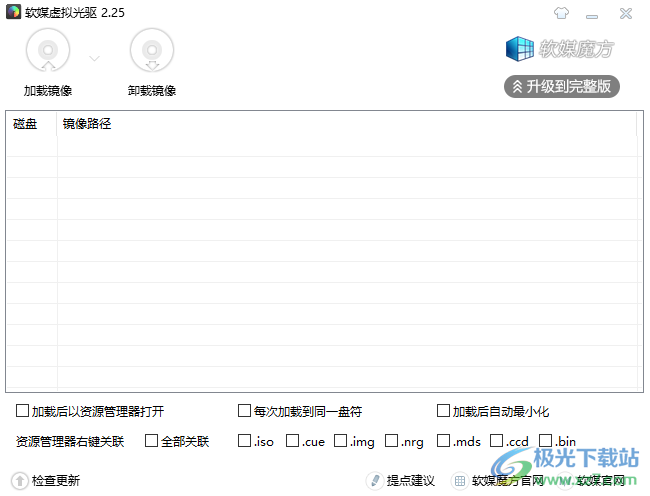Minimize the 软媒虚拟光驱 window
Viewport: 650px width, 496px height.
[592, 16]
